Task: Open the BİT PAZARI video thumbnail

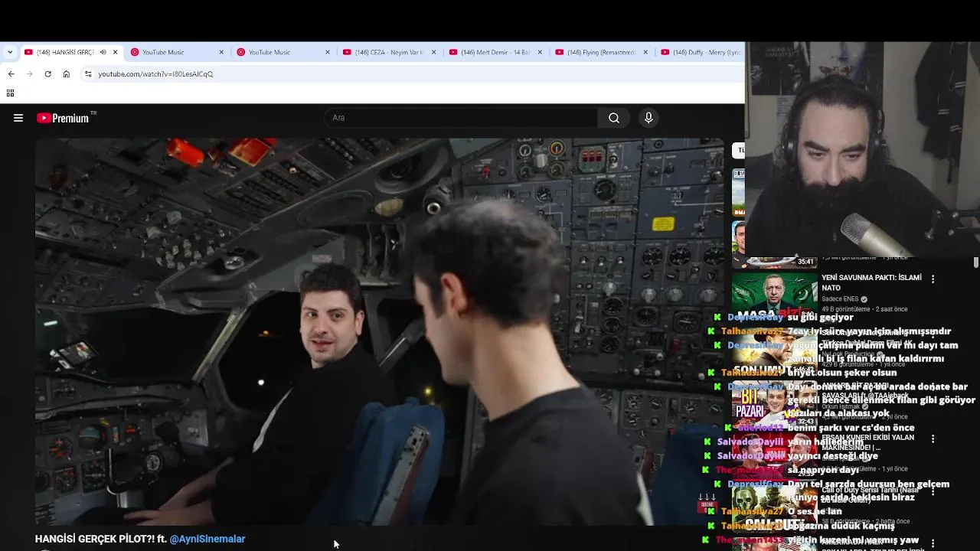Action: pyautogui.click(x=774, y=403)
